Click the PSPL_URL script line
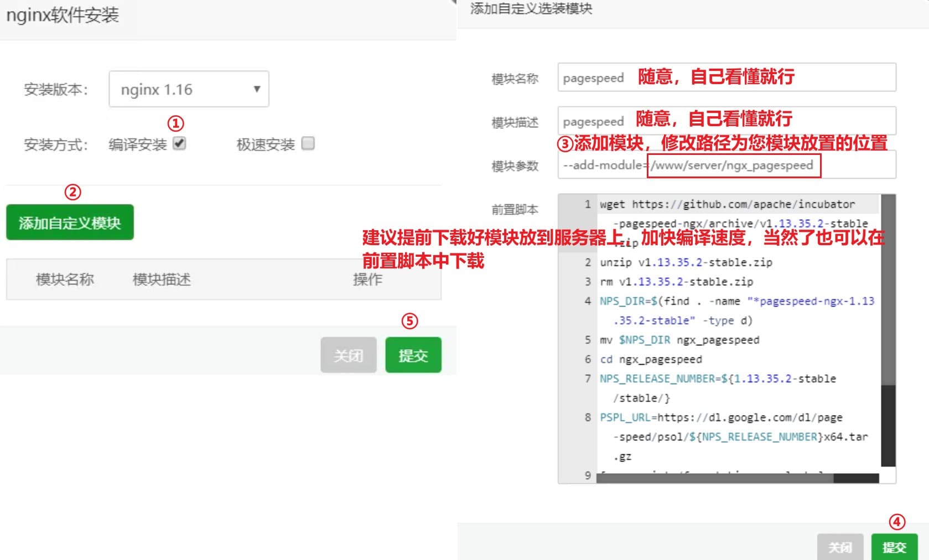This screenshot has width=929, height=560. 734,437
